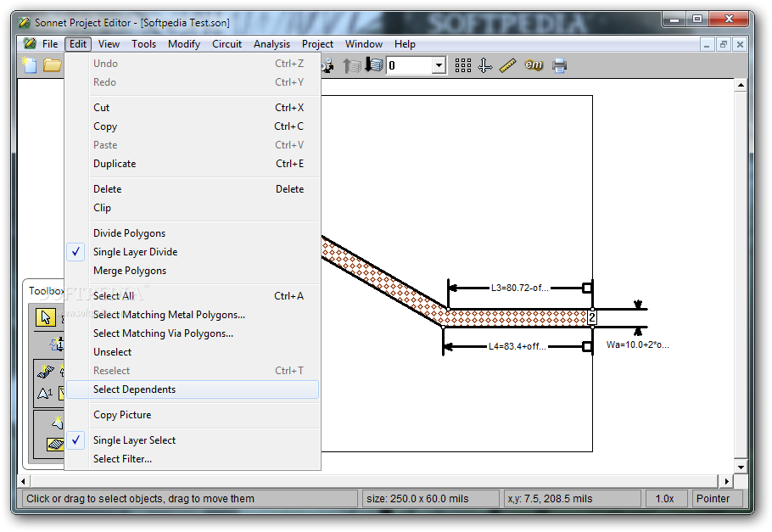
Task: Click the hatched metal polygon trace
Action: pos(517,317)
